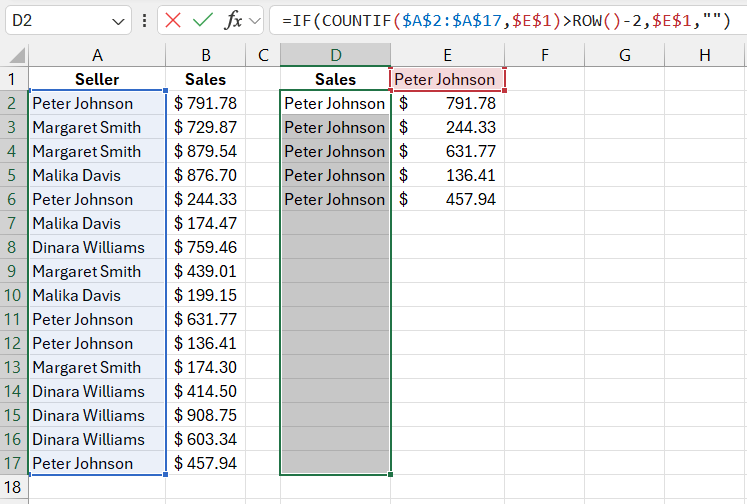
Task: Select column B header
Action: click(x=206, y=55)
